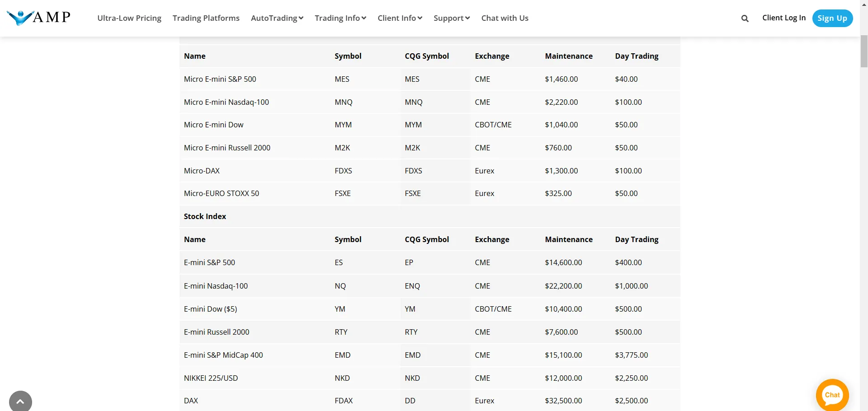Image resolution: width=868 pixels, height=411 pixels.
Task: Click the $1,460.00 maintenance value
Action: [x=561, y=79]
